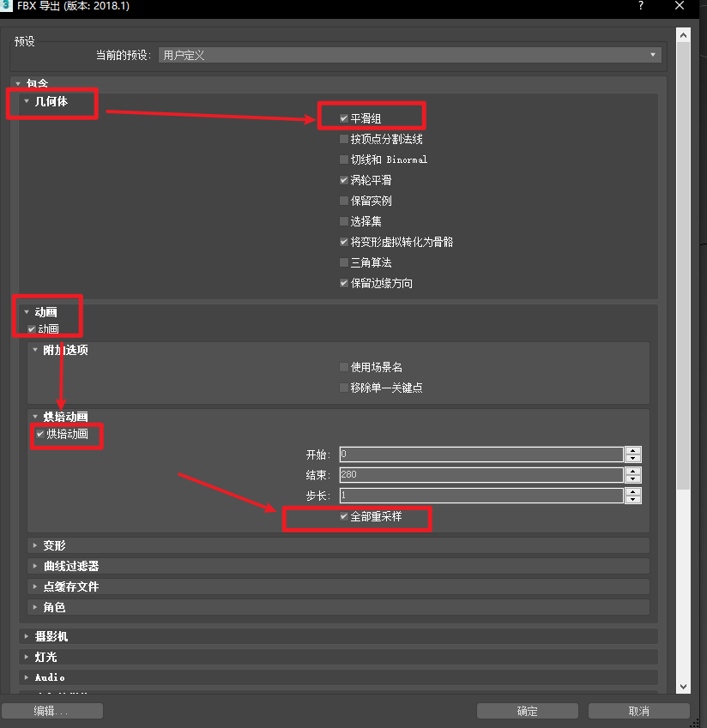
Task: Enable the 切线和 Binormal checkbox
Action: tap(344, 159)
